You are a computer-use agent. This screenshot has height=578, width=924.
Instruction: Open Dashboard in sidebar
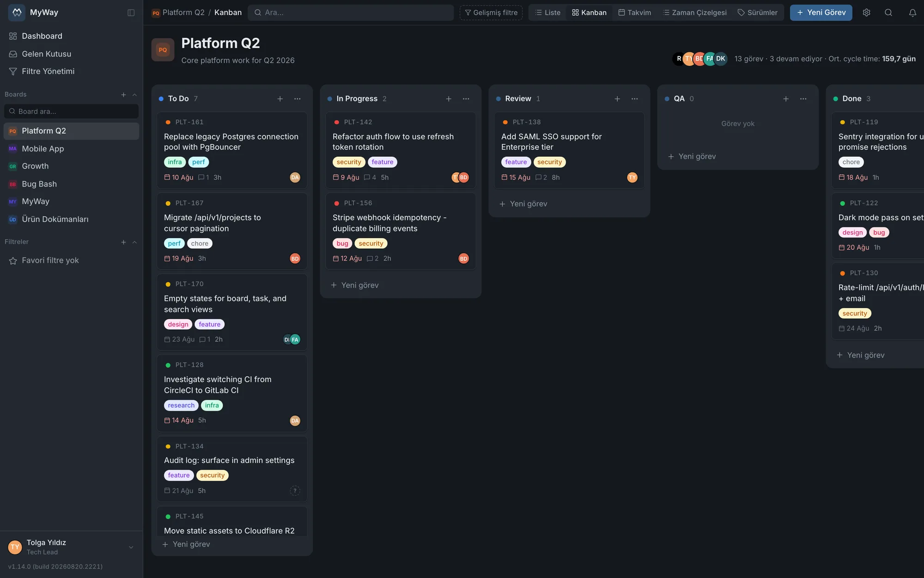[x=71, y=36]
